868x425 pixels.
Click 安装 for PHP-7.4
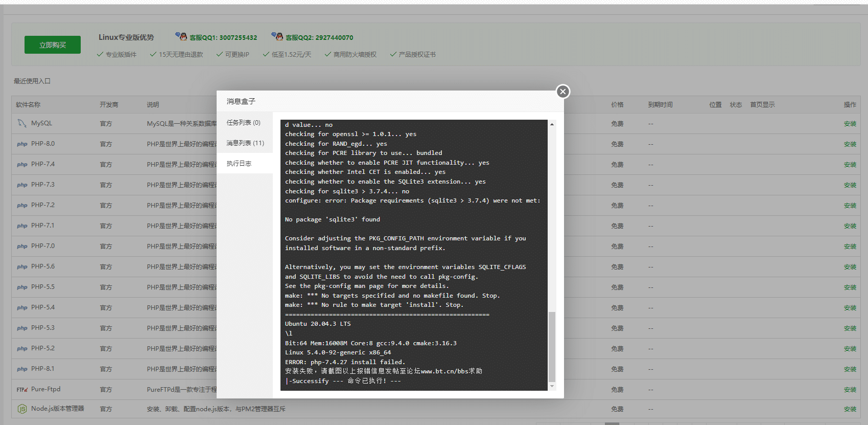pos(850,165)
